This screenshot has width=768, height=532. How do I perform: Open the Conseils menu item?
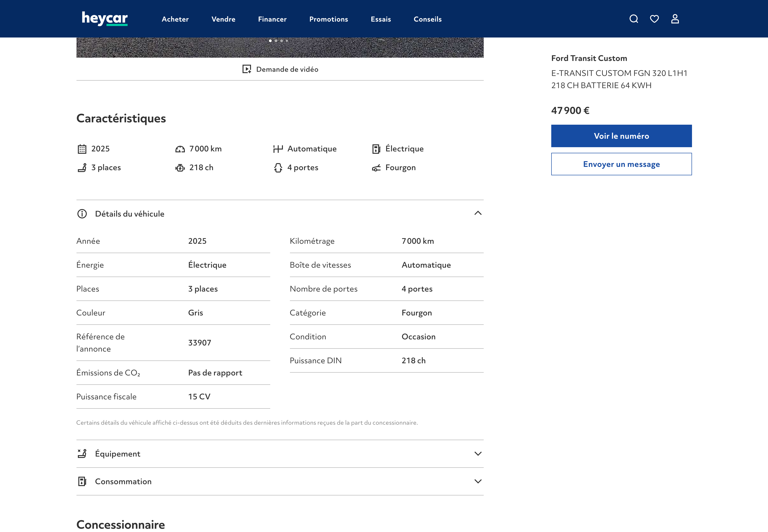click(427, 19)
